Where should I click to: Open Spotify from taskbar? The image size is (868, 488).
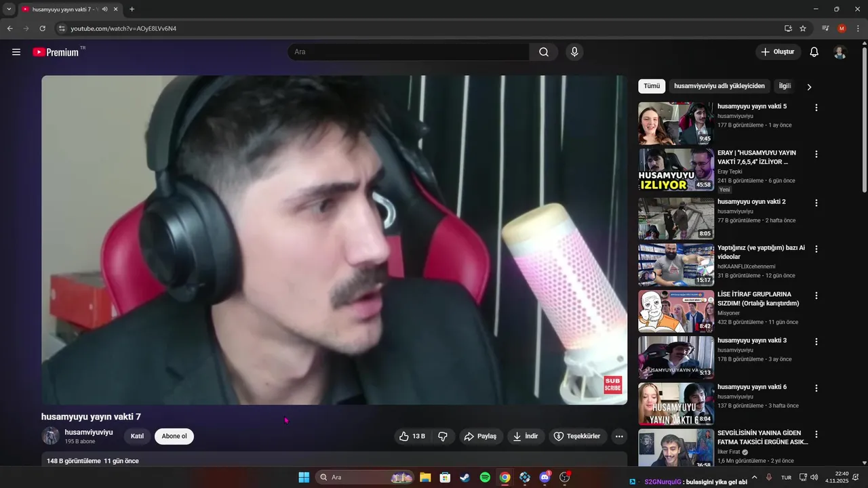pyautogui.click(x=485, y=477)
